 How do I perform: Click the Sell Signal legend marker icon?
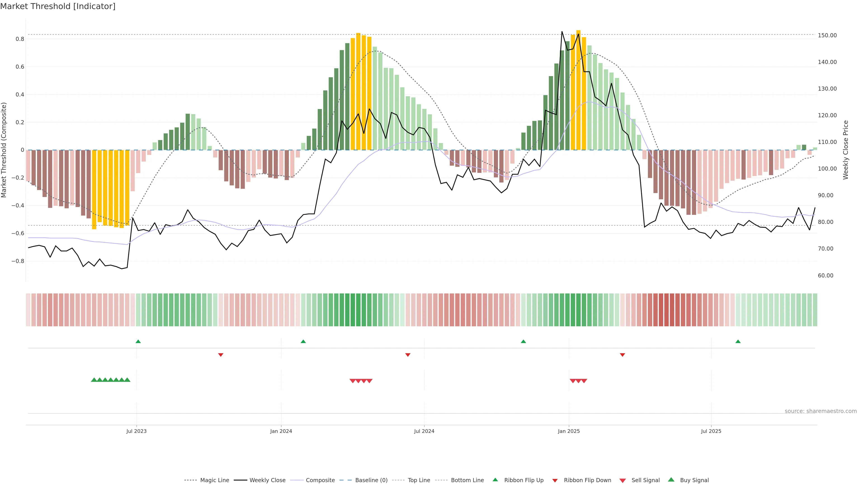(x=622, y=480)
